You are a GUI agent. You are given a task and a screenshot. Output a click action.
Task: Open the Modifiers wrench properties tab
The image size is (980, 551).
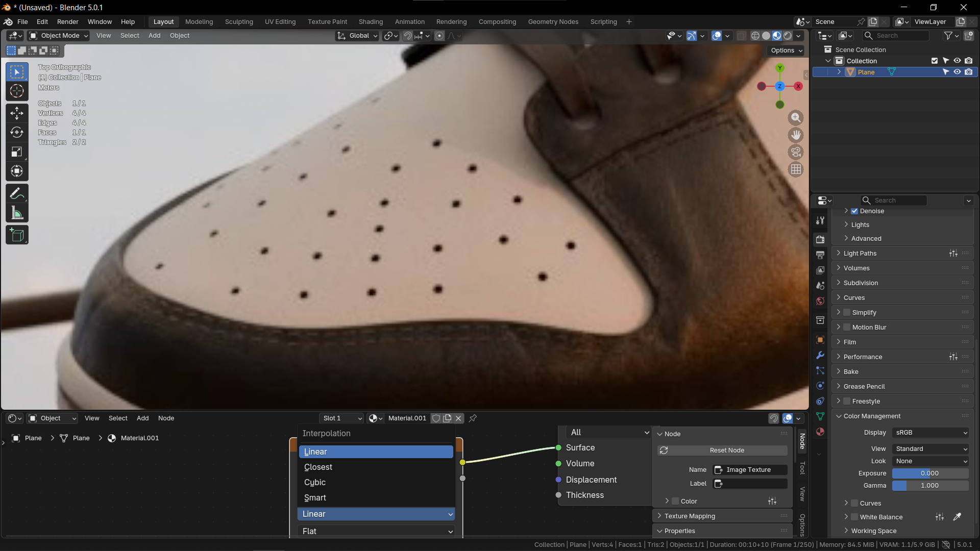820,355
